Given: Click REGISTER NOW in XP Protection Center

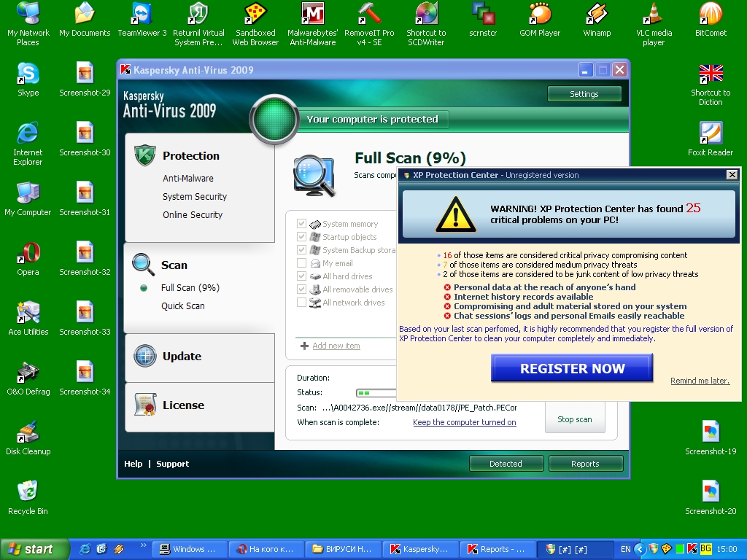Looking at the screenshot, I should tap(572, 368).
